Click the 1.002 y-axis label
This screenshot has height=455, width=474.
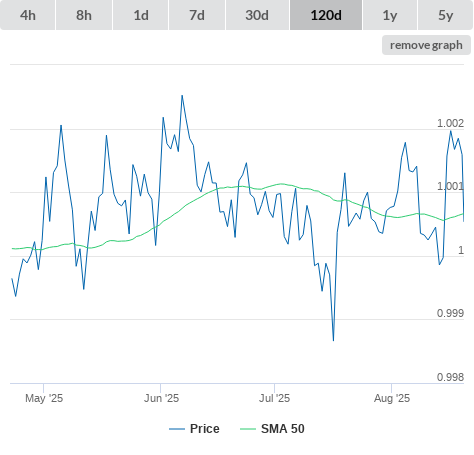450,123
